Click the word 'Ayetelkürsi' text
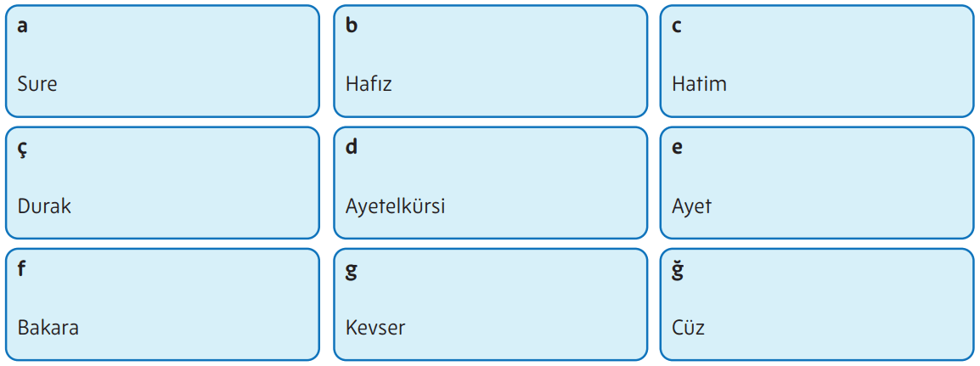980x366 pixels. (x=395, y=206)
